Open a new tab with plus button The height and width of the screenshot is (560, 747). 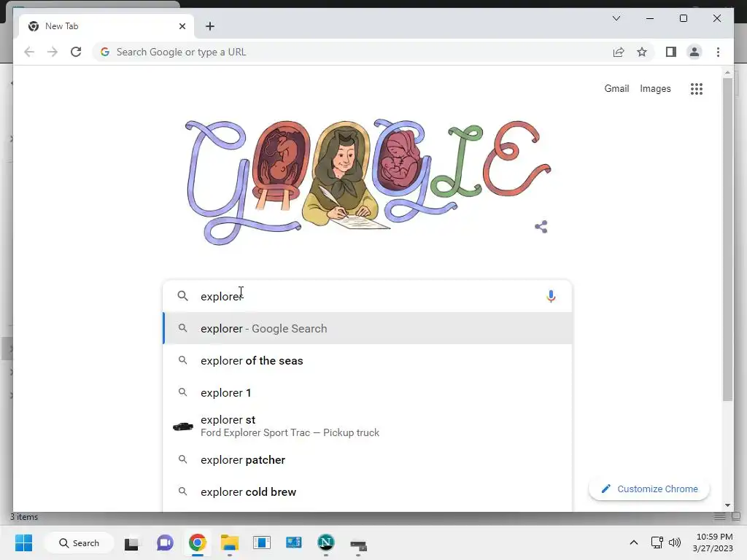(x=210, y=26)
